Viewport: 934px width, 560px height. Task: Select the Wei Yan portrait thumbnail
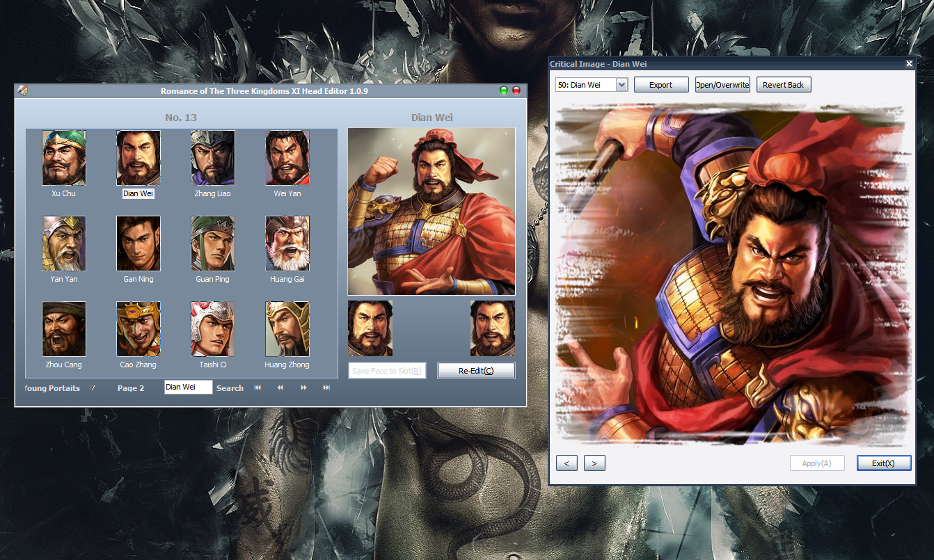pos(287,158)
